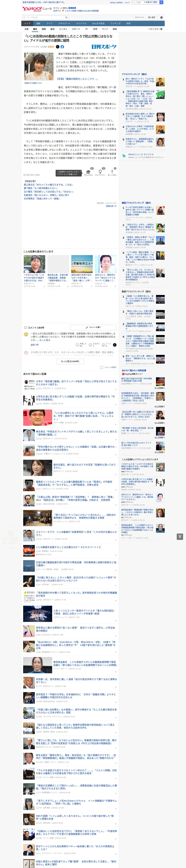
Task: Click the Yahoo!ニュース オリジナル globe icon
Action: pyautogui.click(x=124, y=156)
